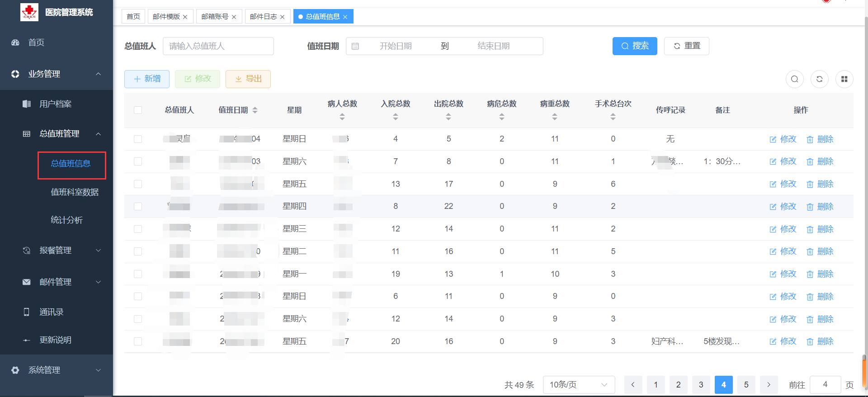Viewport: 868px width, 397px height.
Task: Sort by 值班日期 column arrows
Action: pyautogui.click(x=255, y=110)
